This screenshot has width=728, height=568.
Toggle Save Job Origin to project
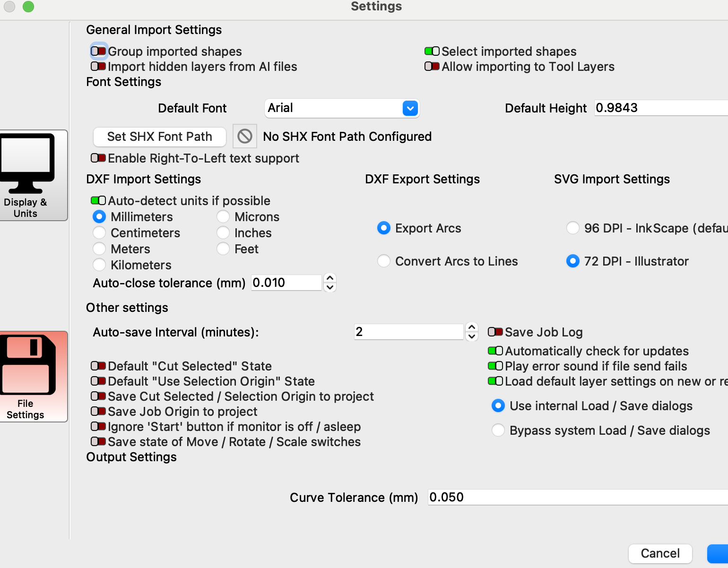98,411
